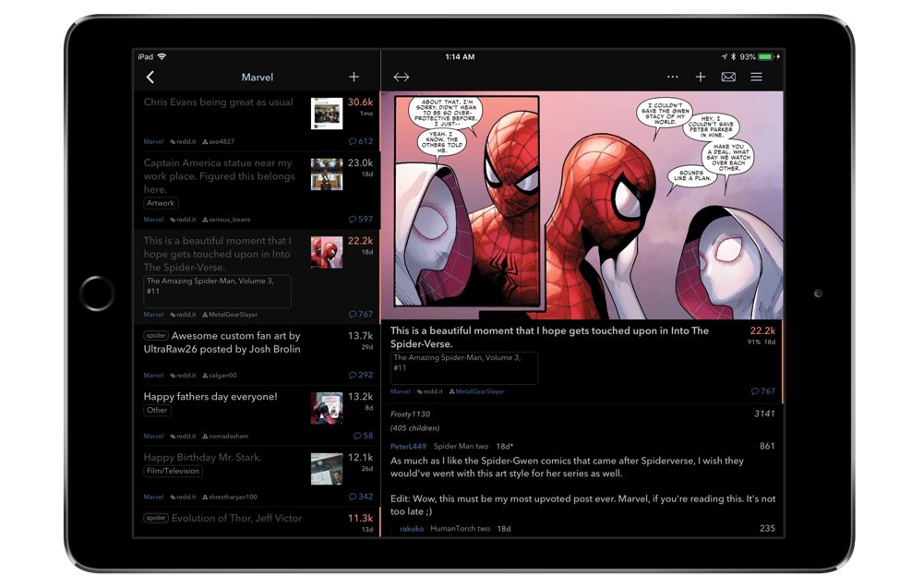
Task: Tap the 1:14 AM clock
Action: coord(460,56)
